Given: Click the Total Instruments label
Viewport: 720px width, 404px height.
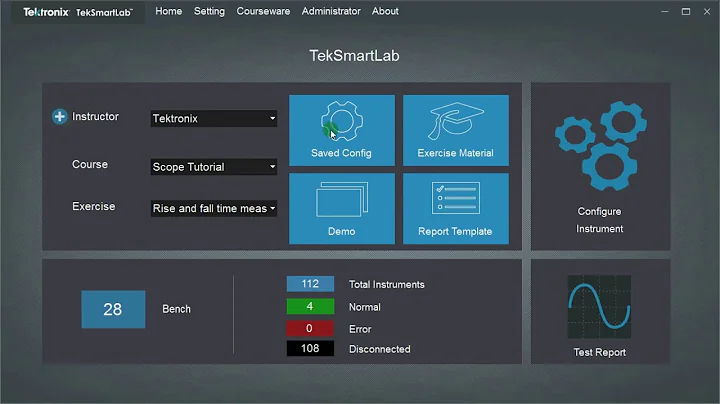Looking at the screenshot, I should [x=387, y=285].
